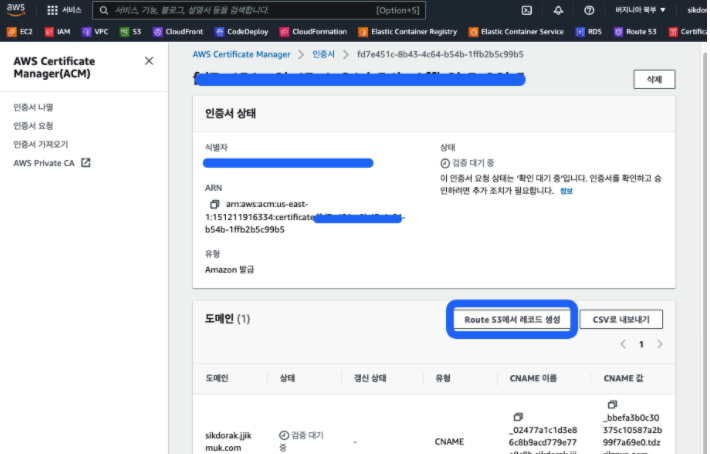Image resolution: width=710 pixels, height=454 pixels.
Task: Click CNAME 값 column header
Action: coord(623,378)
